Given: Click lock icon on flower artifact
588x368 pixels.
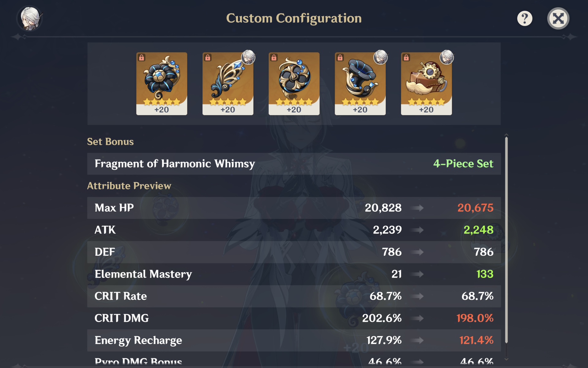Looking at the screenshot, I should pyautogui.click(x=141, y=58).
